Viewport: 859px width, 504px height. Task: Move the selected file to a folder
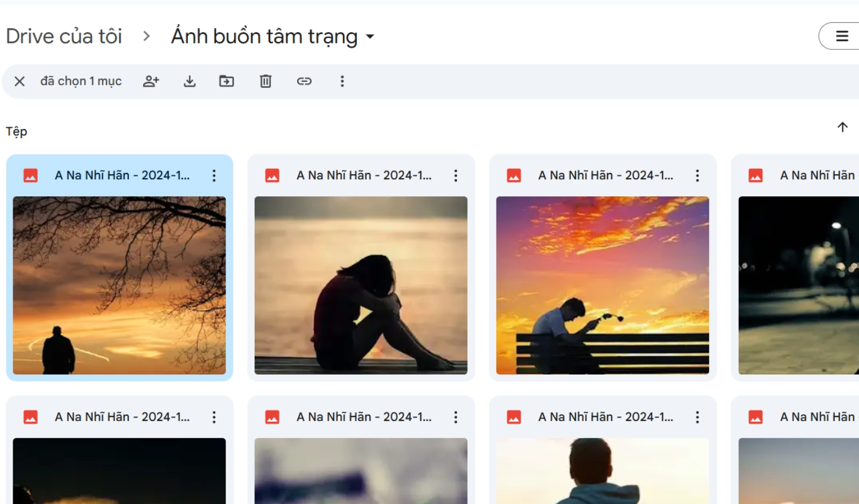(227, 81)
